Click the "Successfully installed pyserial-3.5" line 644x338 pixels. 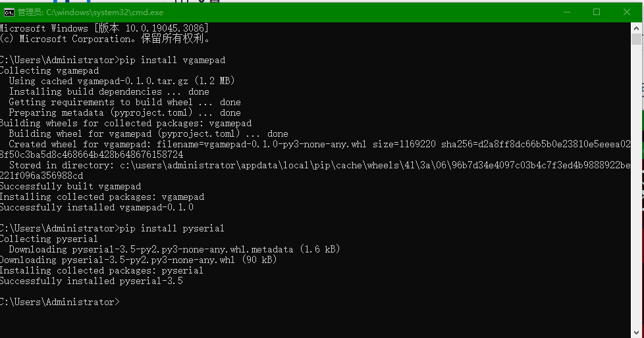(92, 281)
